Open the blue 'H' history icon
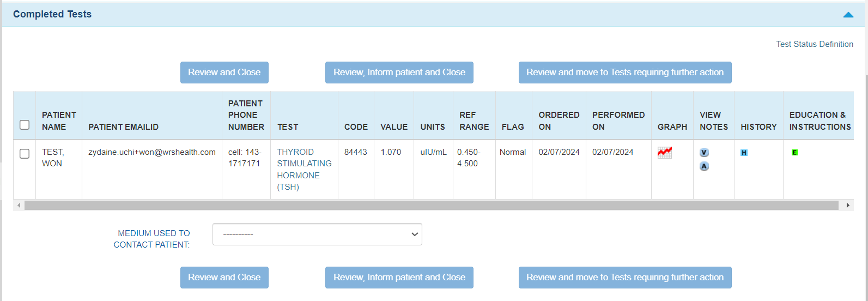This screenshot has width=868, height=301. pyautogui.click(x=744, y=153)
